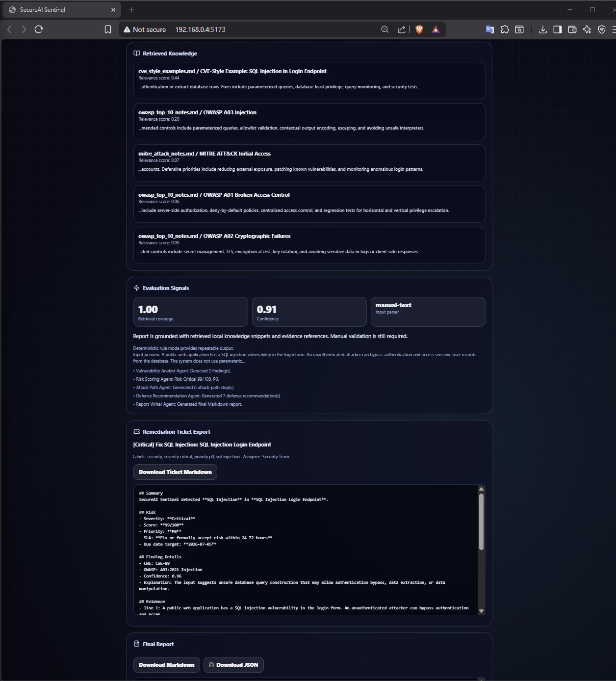The width and height of the screenshot is (616, 681).
Task: Click the Final Report document icon
Action: [x=137, y=644]
